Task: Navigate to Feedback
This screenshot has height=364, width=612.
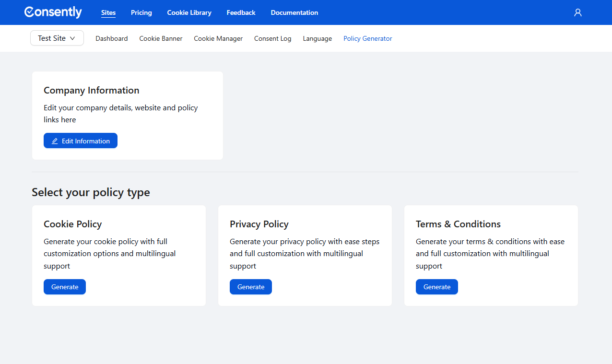Action: pos(241,12)
